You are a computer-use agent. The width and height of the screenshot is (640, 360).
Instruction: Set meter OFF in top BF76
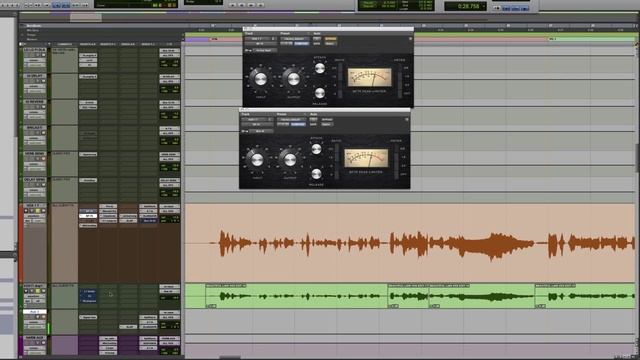pyautogui.click(x=407, y=93)
